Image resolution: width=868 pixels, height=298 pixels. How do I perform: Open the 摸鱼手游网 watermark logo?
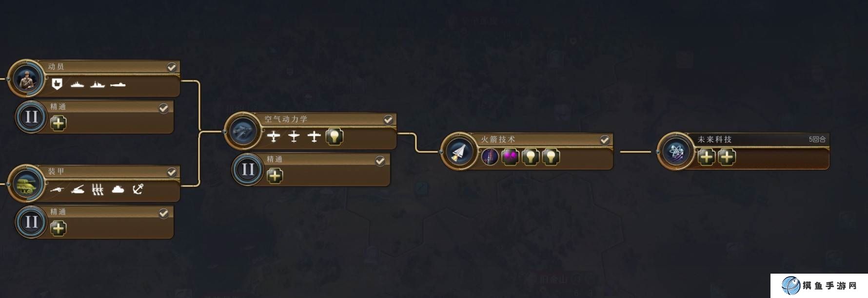(819, 286)
